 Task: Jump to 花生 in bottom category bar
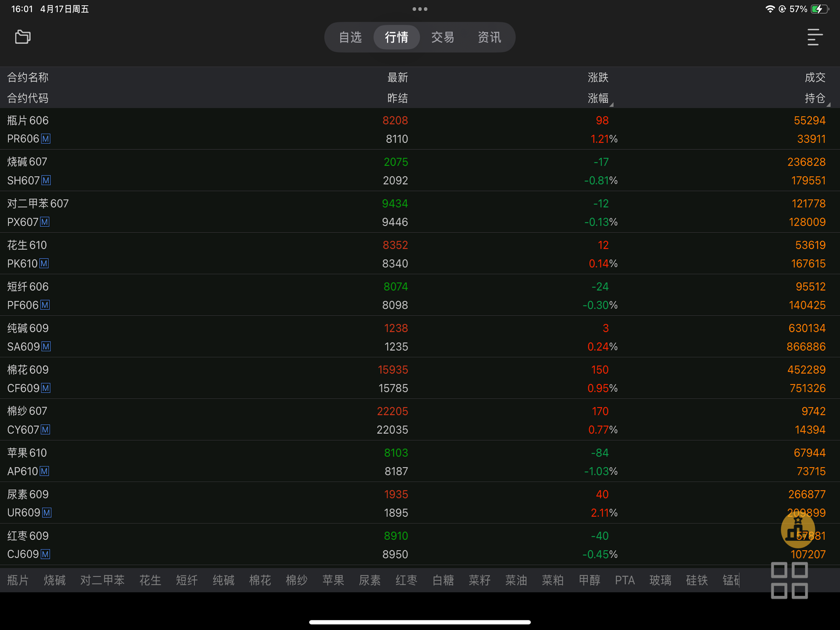pyautogui.click(x=150, y=580)
